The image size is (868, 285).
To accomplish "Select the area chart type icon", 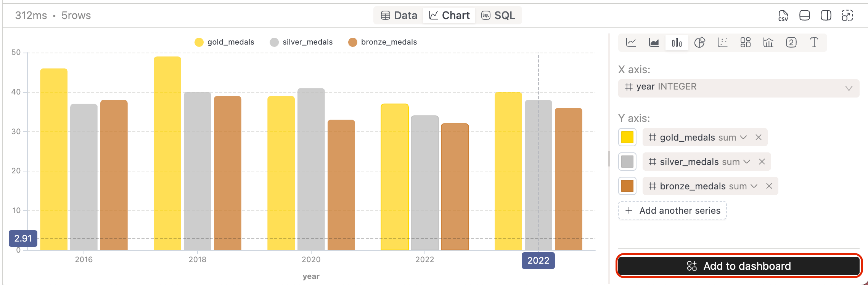I will 654,42.
